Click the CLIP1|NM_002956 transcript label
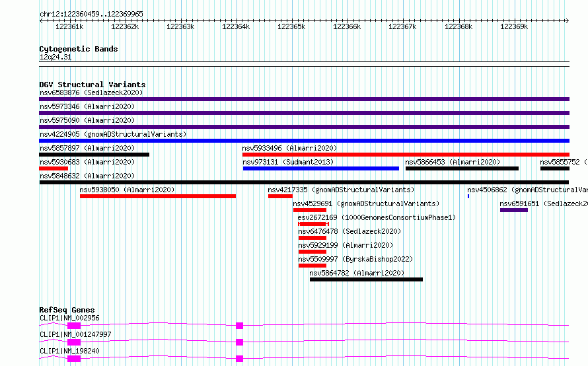The width and height of the screenshot is (588, 366). point(69,318)
